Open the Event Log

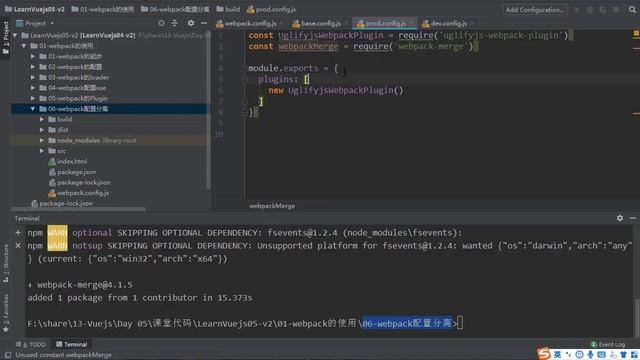(608, 344)
